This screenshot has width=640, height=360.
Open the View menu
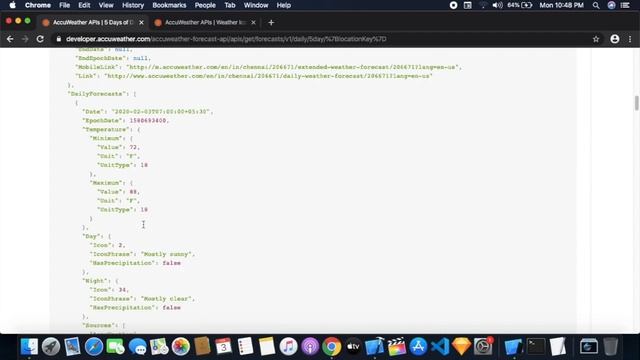[x=106, y=5]
